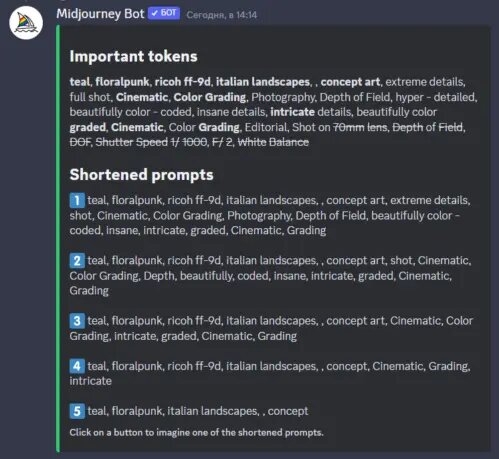Click shortened prompt two text
The image size is (499, 459).
tap(271, 276)
